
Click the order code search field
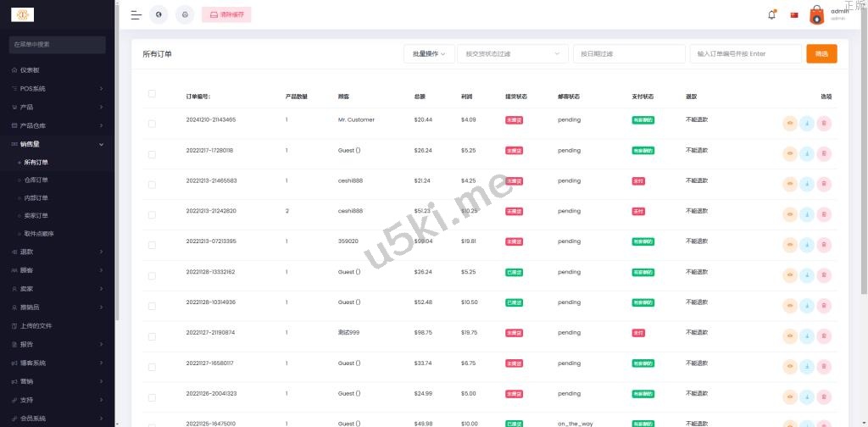click(x=745, y=53)
